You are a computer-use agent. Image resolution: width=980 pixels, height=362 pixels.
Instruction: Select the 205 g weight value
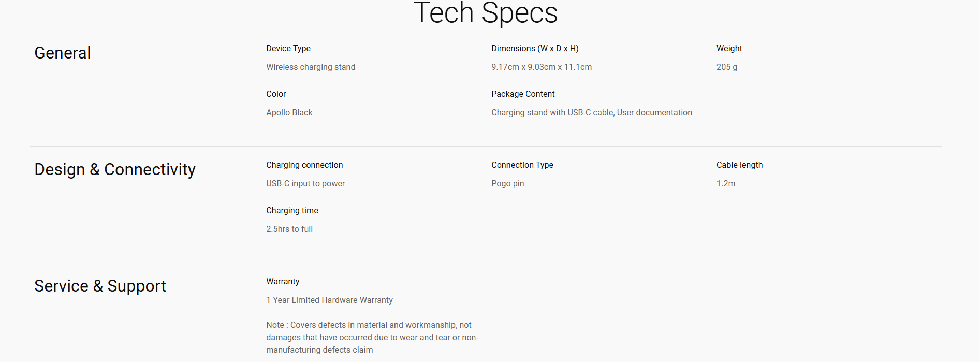727,67
